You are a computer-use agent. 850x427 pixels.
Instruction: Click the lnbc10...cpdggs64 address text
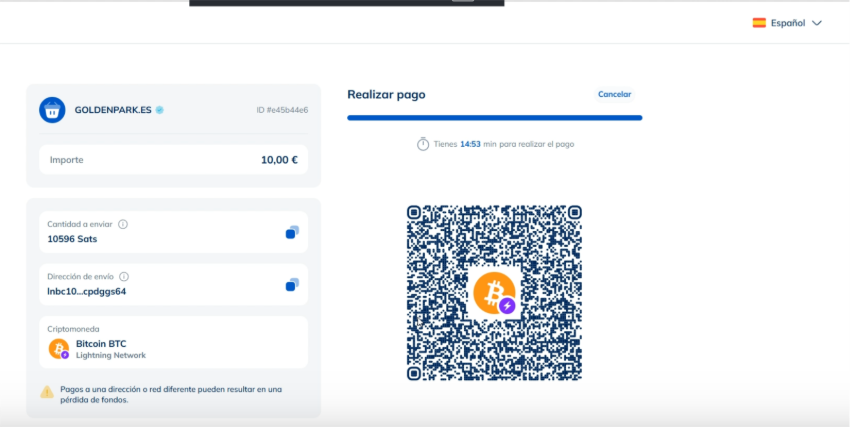click(x=87, y=291)
